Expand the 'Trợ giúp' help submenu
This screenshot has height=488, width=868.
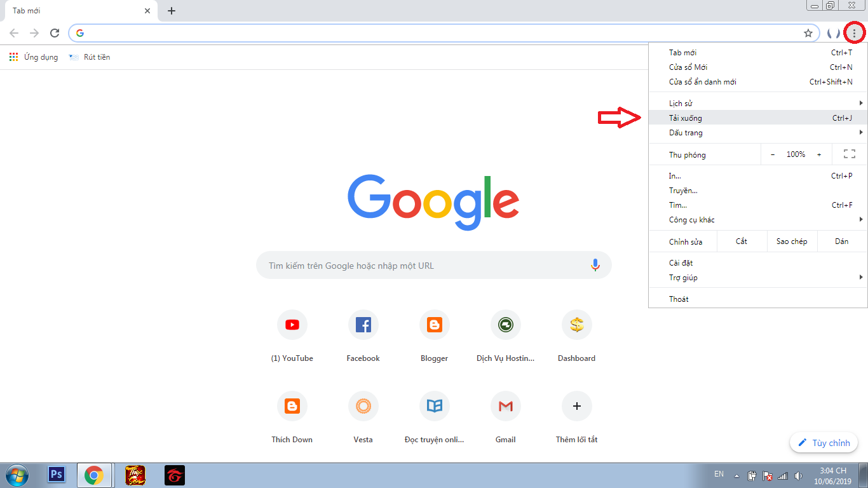point(758,278)
